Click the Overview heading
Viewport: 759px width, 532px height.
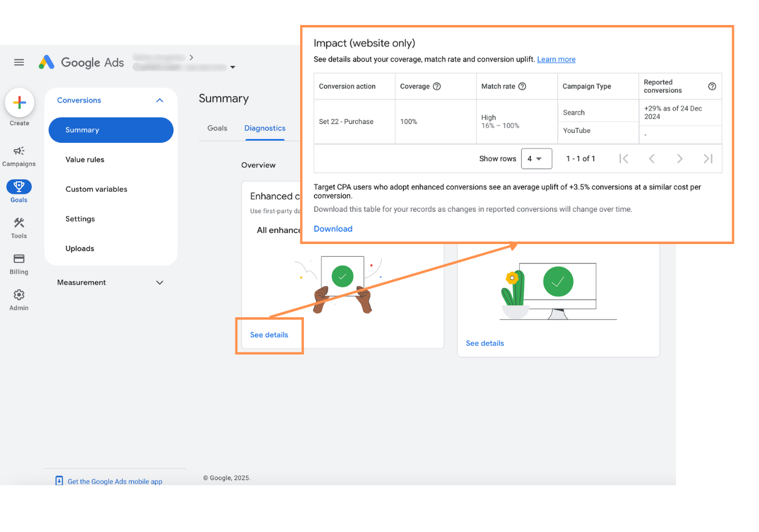(x=258, y=165)
